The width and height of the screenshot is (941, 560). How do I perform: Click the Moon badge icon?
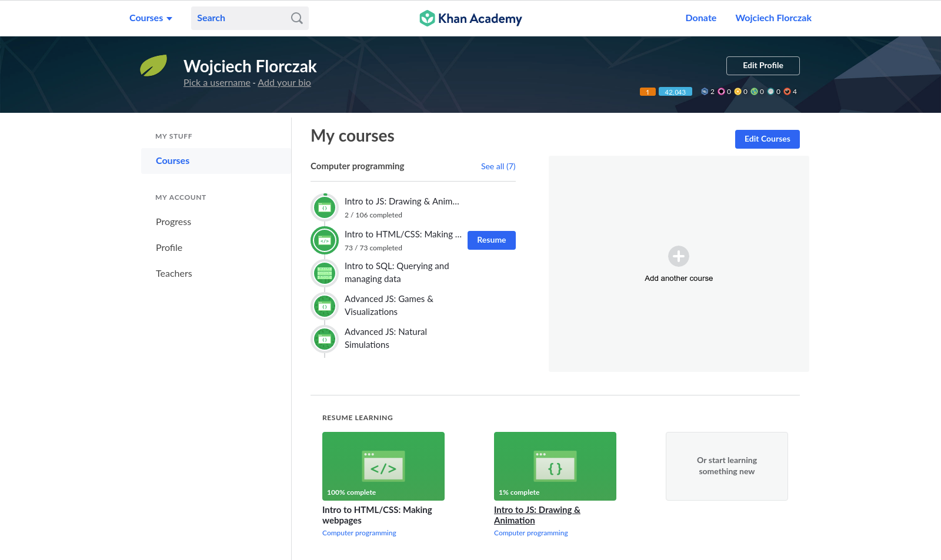point(770,92)
